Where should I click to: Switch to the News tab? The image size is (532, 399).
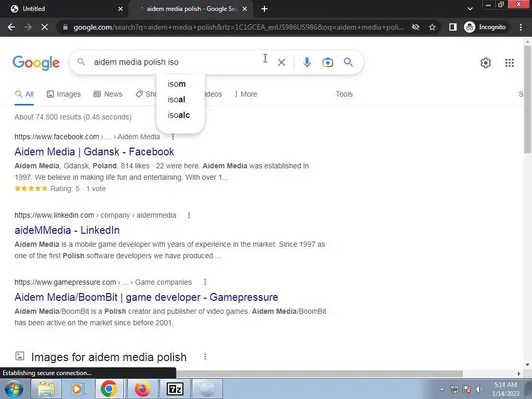(108, 95)
